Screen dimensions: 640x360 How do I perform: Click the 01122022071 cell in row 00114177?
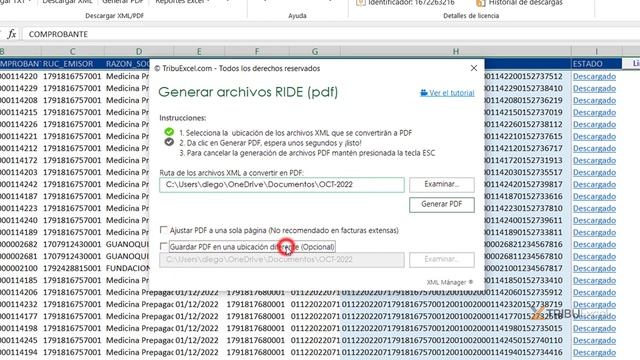click(315, 316)
